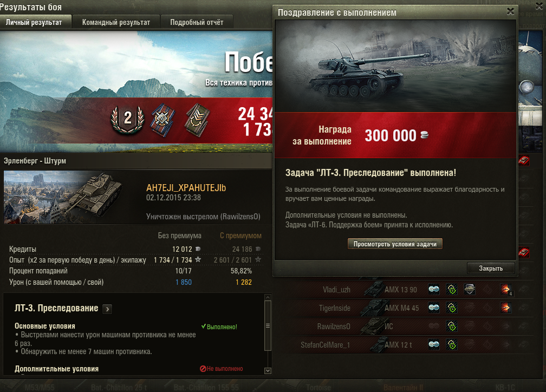Click the tank thumbnail on Эрленберг map
Screen dimensions: 546x392
pyautogui.click(x=63, y=197)
